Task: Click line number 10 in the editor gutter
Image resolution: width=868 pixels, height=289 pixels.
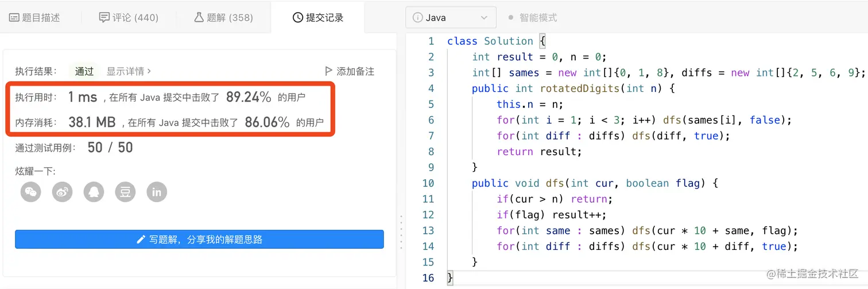Action: coord(428,183)
